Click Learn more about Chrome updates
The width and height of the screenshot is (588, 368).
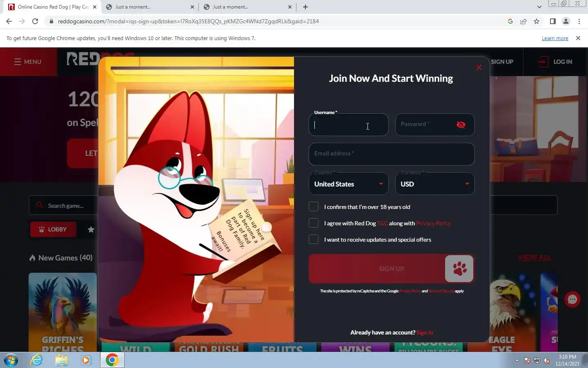(x=555, y=38)
